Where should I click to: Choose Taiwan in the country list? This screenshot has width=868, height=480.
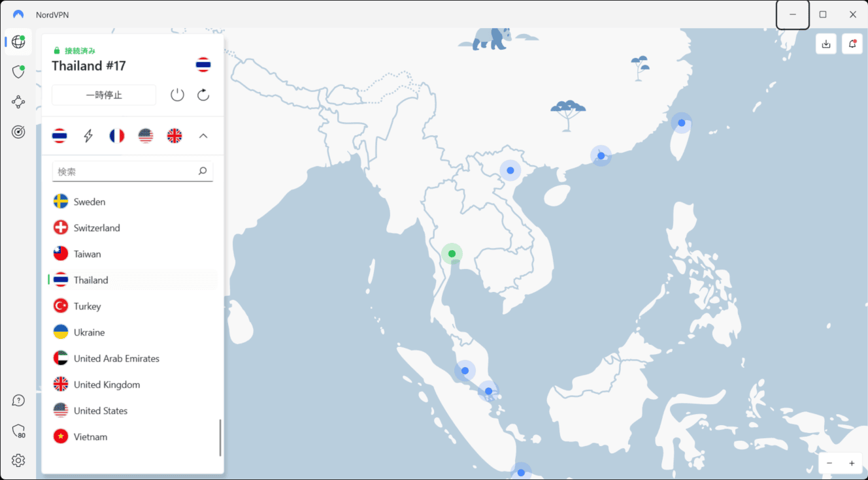click(x=133, y=254)
